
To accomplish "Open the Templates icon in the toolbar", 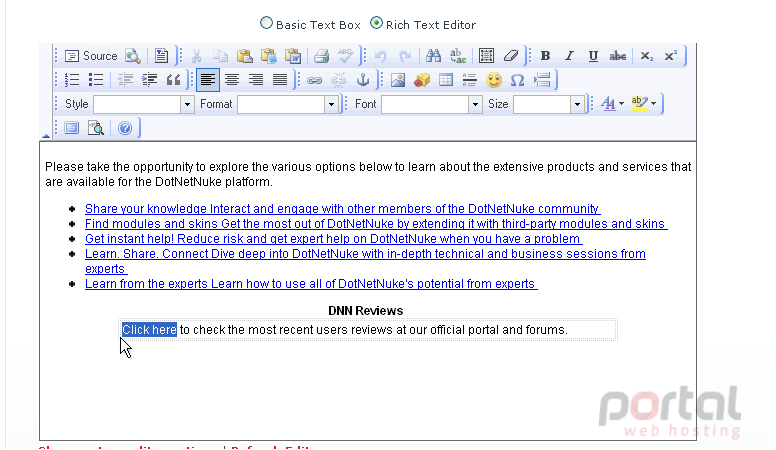I will 161,56.
